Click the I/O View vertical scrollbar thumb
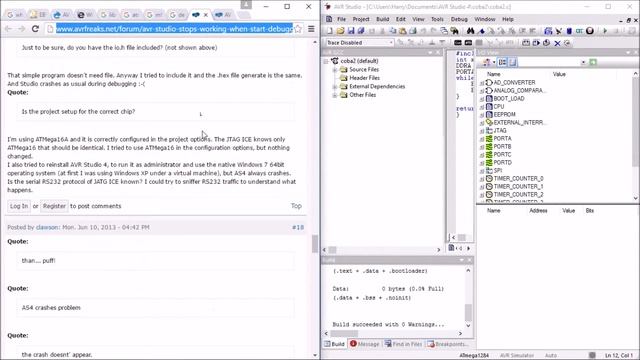This screenshot has width=640, height=360. (x=636, y=122)
